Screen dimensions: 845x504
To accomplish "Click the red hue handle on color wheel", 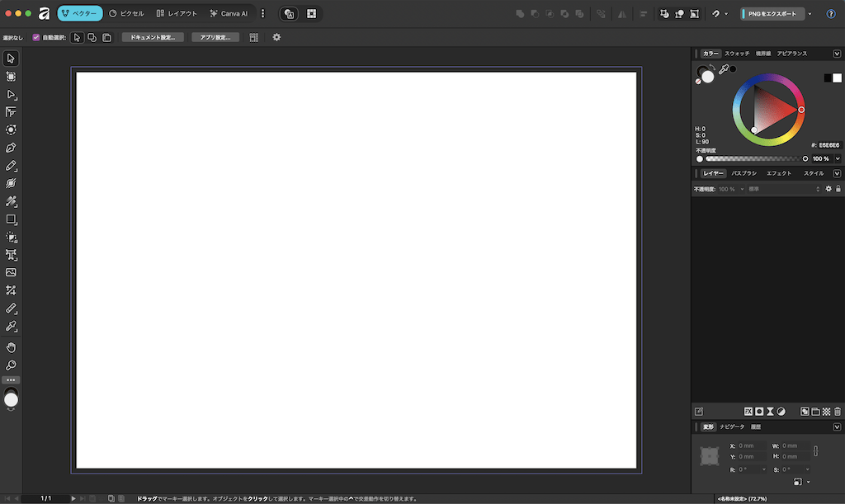I will pos(801,110).
